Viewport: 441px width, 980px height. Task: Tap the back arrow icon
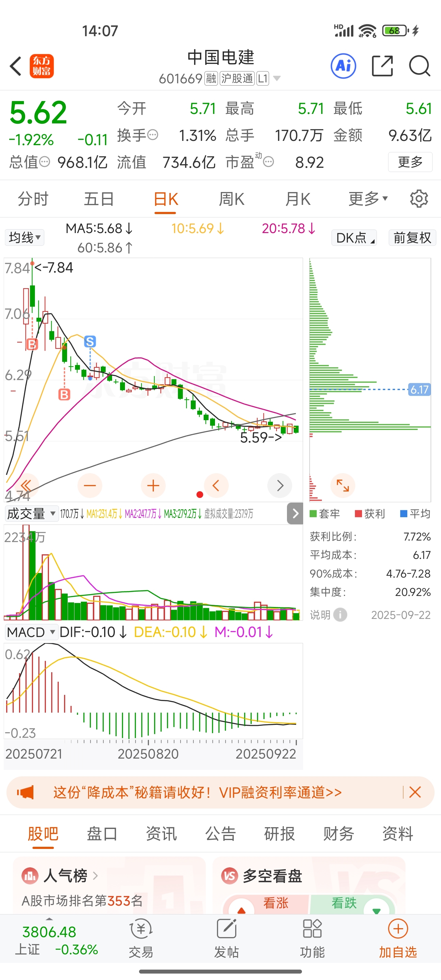[16, 66]
